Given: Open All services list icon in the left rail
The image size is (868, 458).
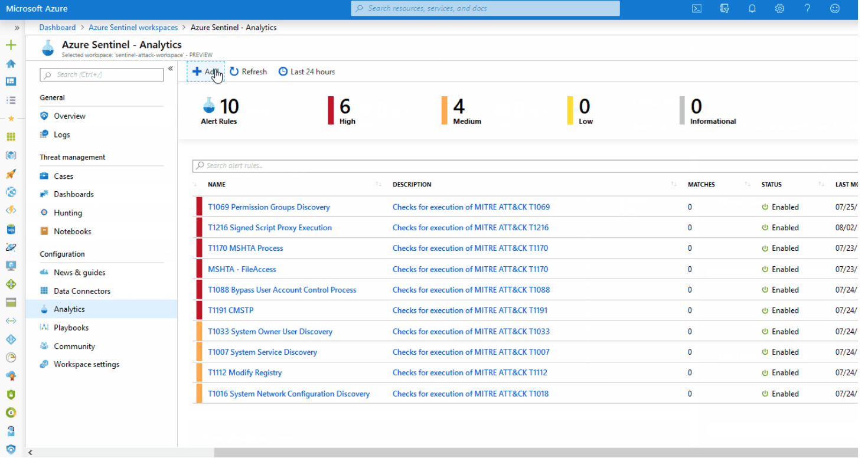Looking at the screenshot, I should [11, 100].
